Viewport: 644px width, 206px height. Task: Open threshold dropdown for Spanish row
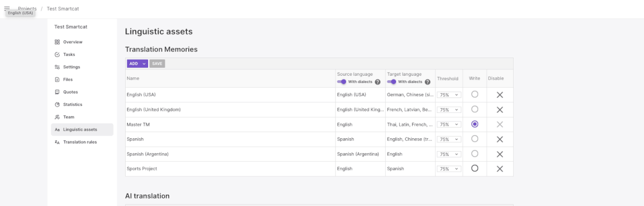tap(449, 139)
